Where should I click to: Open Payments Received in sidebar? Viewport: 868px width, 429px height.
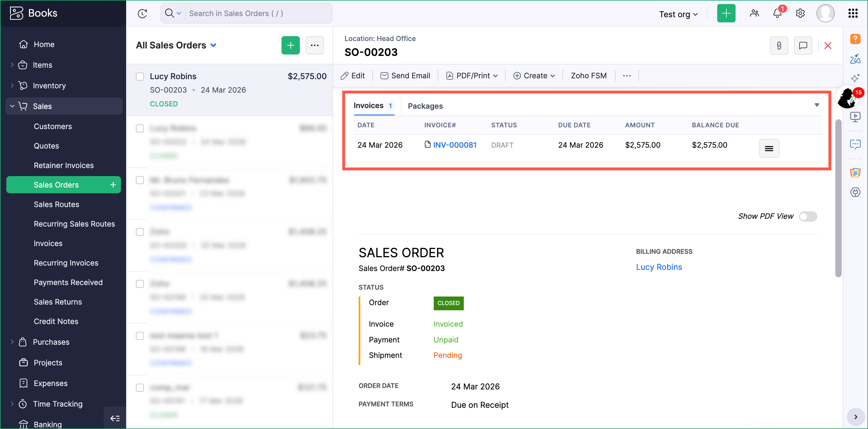68,282
